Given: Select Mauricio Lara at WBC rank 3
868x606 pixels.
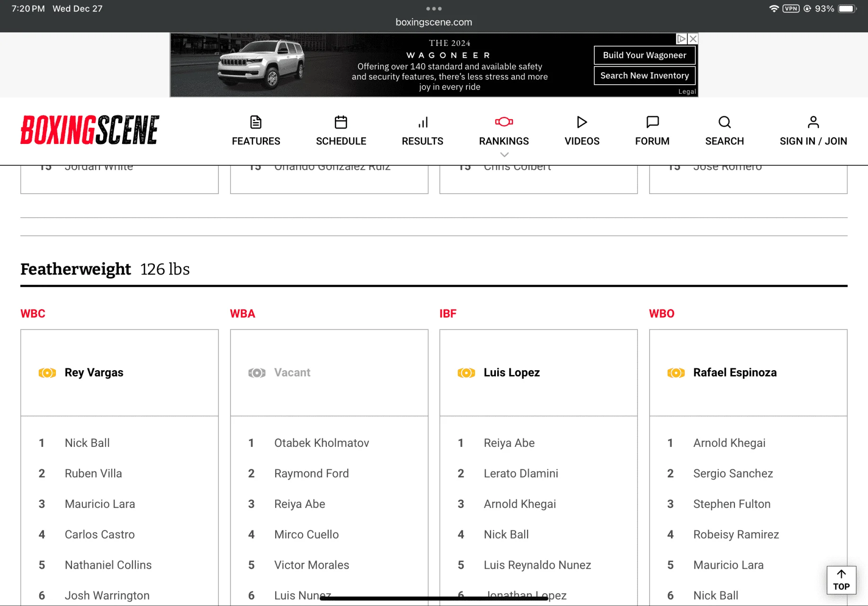Looking at the screenshot, I should [100, 504].
